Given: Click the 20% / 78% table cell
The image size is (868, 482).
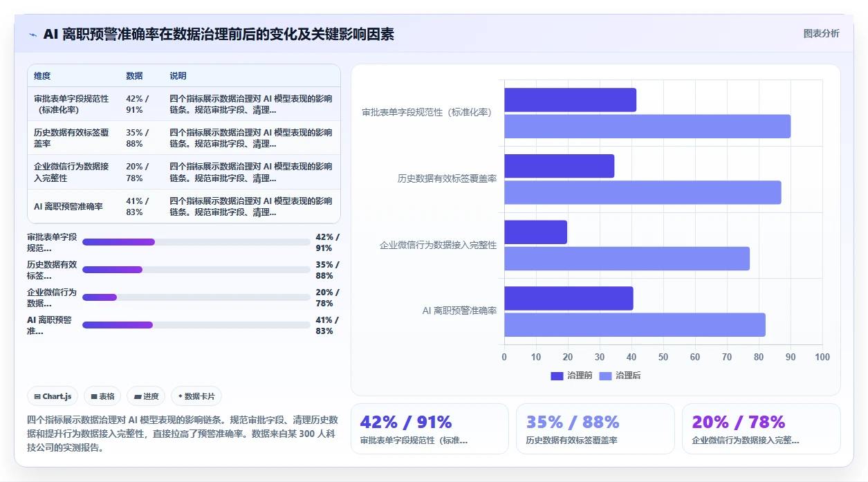Looking at the screenshot, I should coord(142,172).
